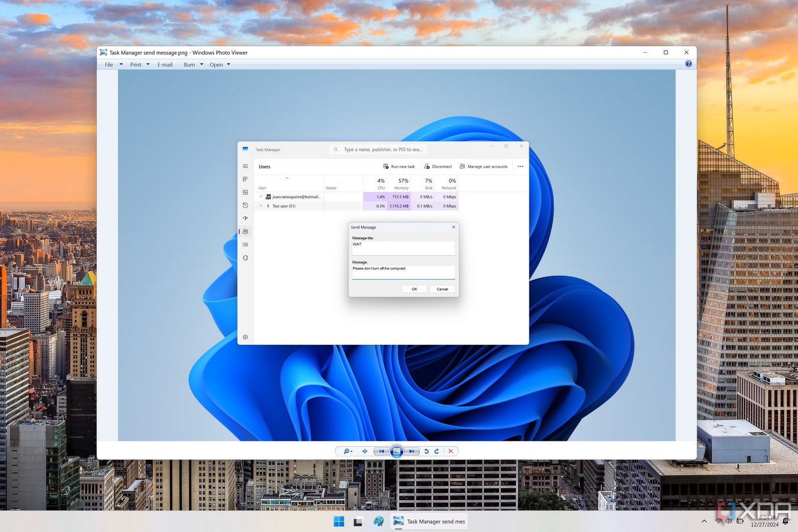Click the Task View taskbar icon
This screenshot has height=532, width=798.
(358, 521)
